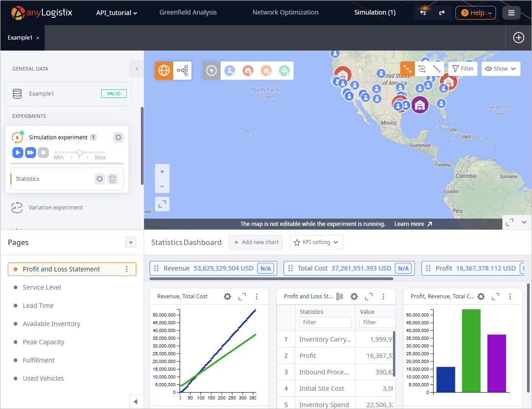Choose the add factory tool
This screenshot has height=409, width=532.
[266, 71]
